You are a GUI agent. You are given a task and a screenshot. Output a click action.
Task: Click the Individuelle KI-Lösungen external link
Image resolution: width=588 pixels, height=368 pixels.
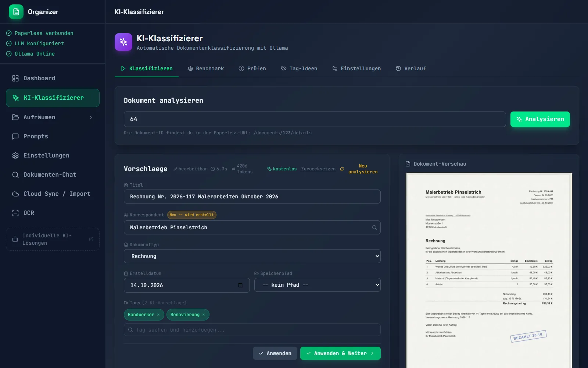point(53,239)
